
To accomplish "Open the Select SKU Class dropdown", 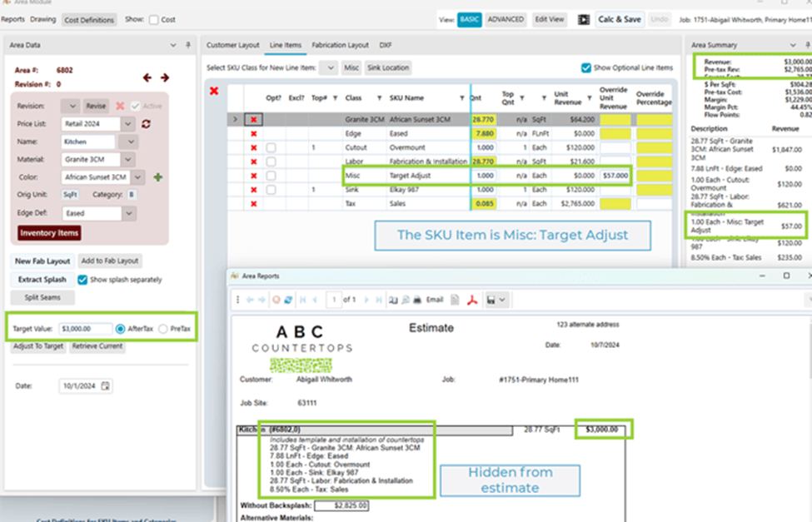I will 329,67.
